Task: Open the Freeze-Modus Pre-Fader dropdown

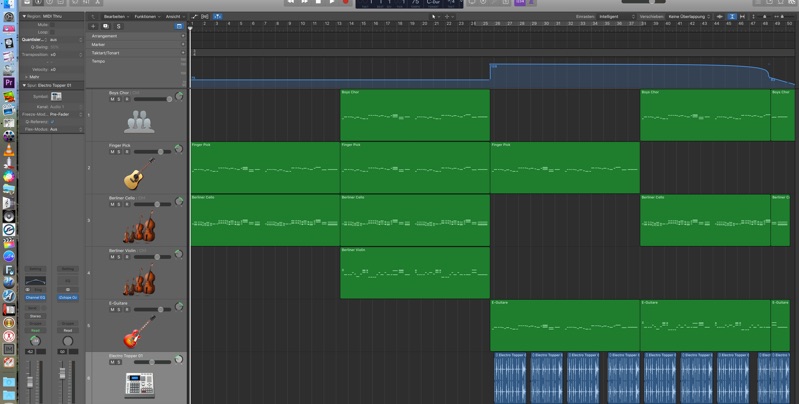Action: point(65,115)
